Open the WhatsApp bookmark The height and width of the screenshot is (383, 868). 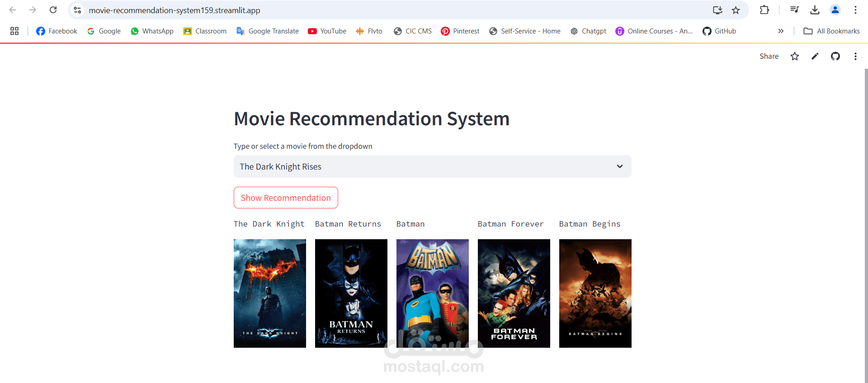152,31
